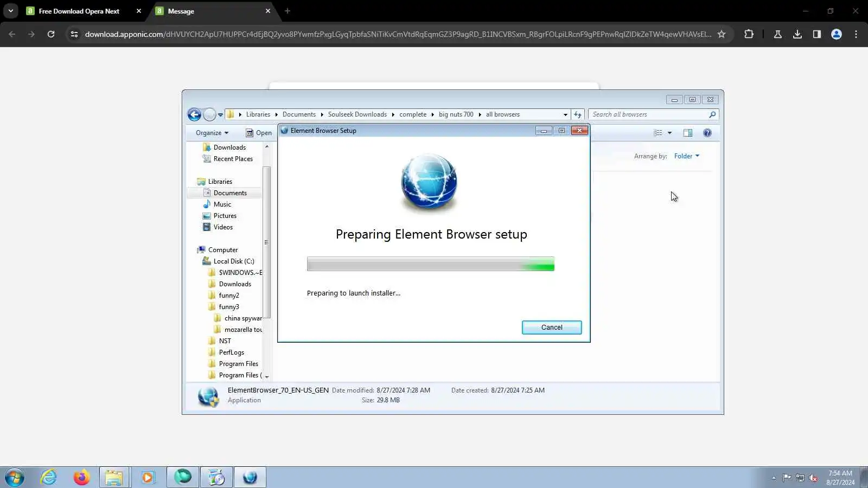Change the view using the view icon
The image size is (868, 488).
pyautogui.click(x=658, y=133)
